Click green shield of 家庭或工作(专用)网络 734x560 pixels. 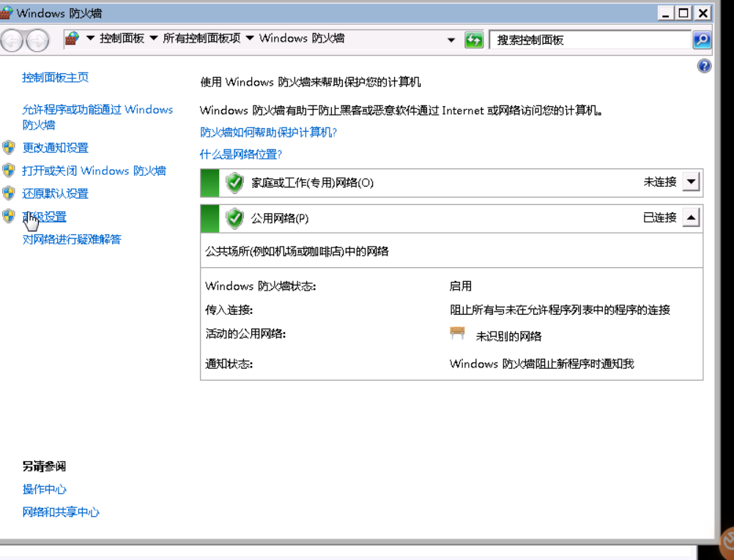coord(234,182)
